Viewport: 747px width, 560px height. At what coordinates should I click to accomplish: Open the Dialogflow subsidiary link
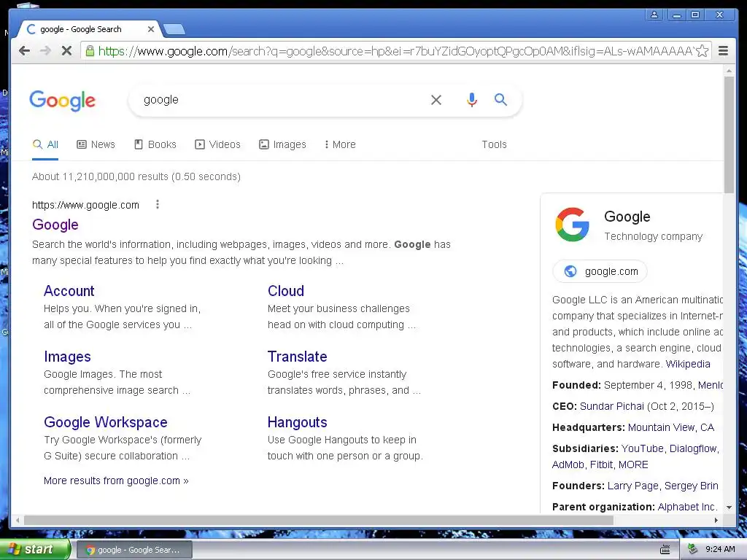pyautogui.click(x=693, y=448)
